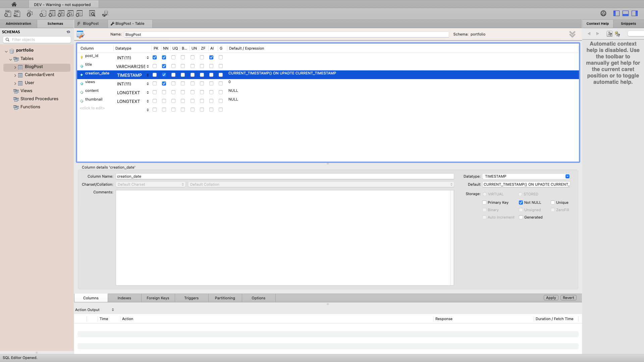The image size is (644, 362).
Task: Enable Unique checkbox in column details
Action: pyautogui.click(x=553, y=202)
